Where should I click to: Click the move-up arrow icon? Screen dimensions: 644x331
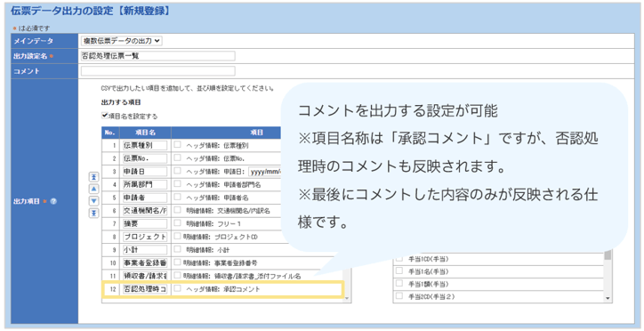(93, 189)
